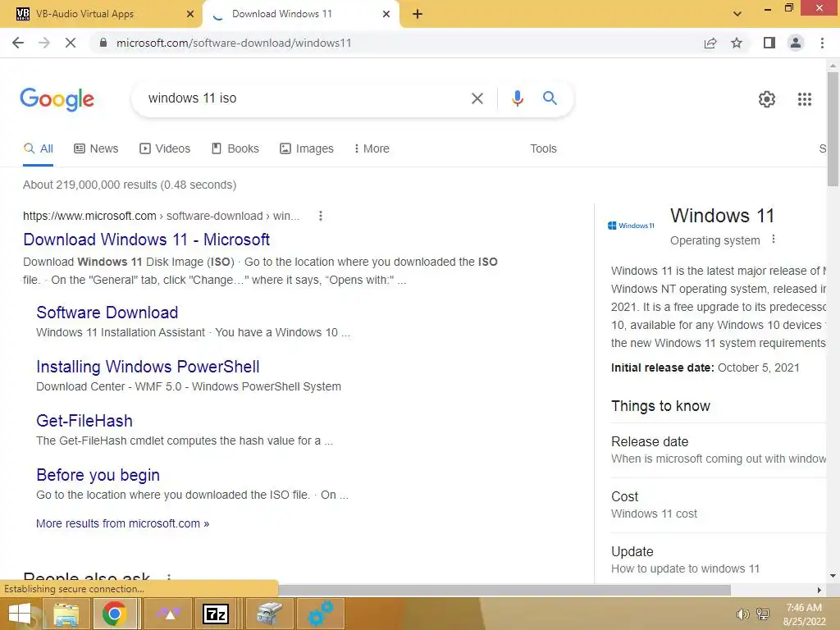Select the Images results filter

(x=307, y=148)
